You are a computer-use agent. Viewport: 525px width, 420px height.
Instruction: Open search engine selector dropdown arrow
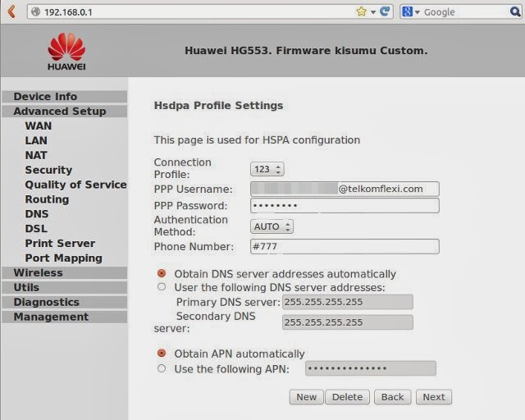[x=418, y=12]
